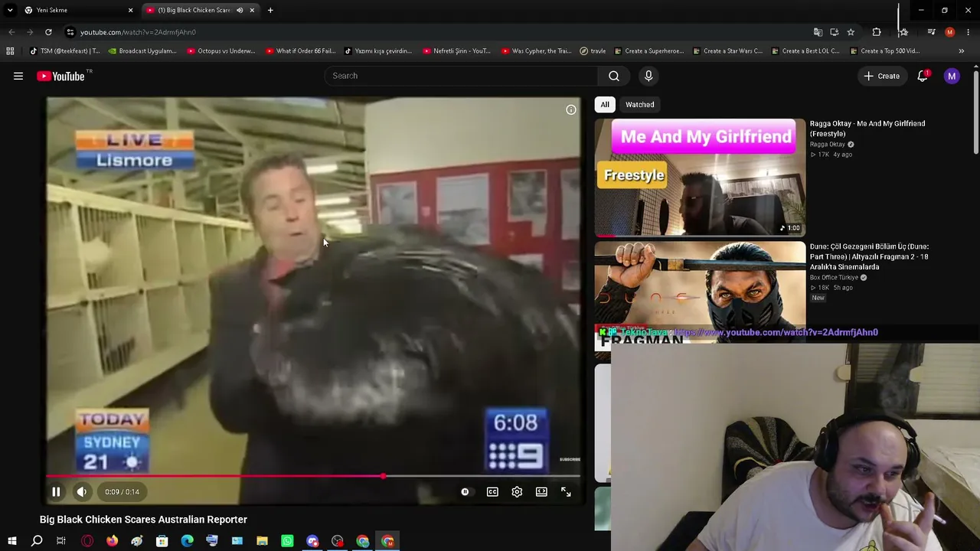Seek on the red video progress bar

(313, 476)
